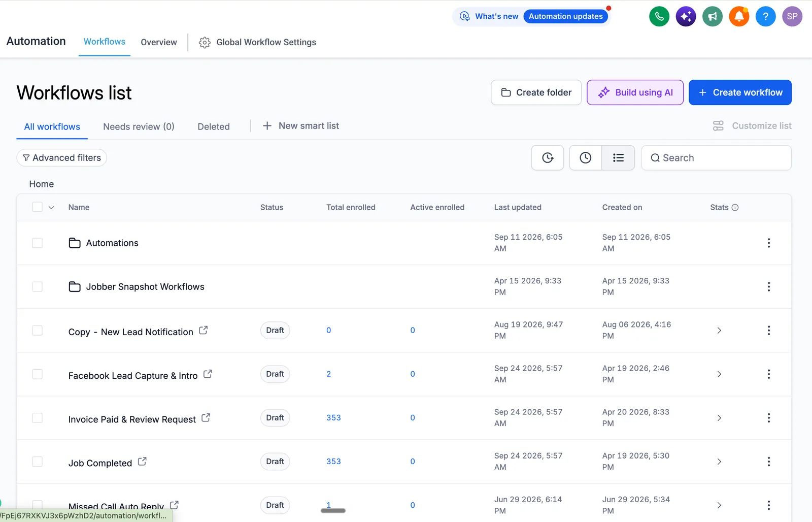The width and height of the screenshot is (812, 522).
Task: Switch to the Overview tab
Action: [x=159, y=42]
